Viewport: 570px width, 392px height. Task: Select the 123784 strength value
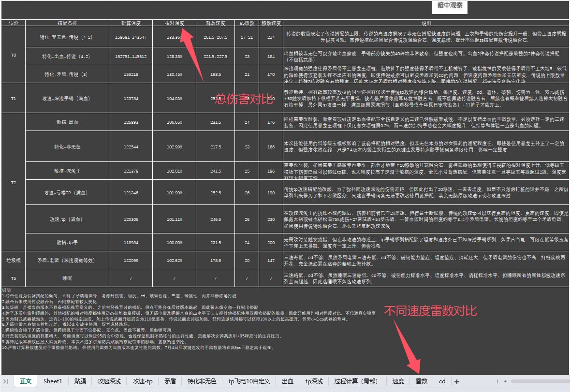pyautogui.click(x=131, y=99)
